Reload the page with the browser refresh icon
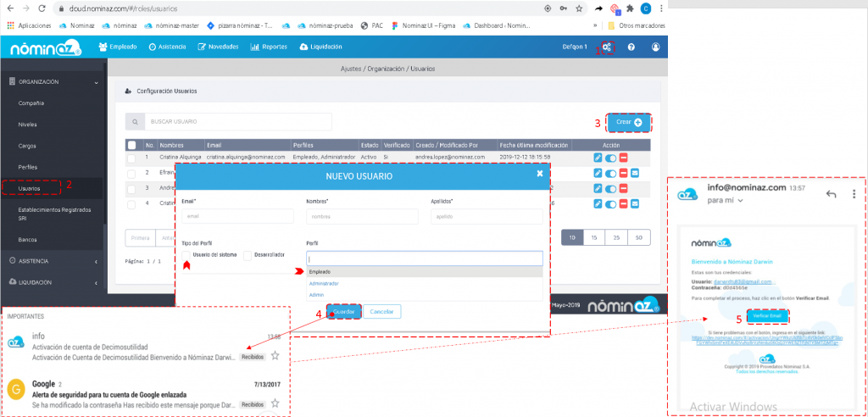The image size is (868, 417). (x=42, y=8)
